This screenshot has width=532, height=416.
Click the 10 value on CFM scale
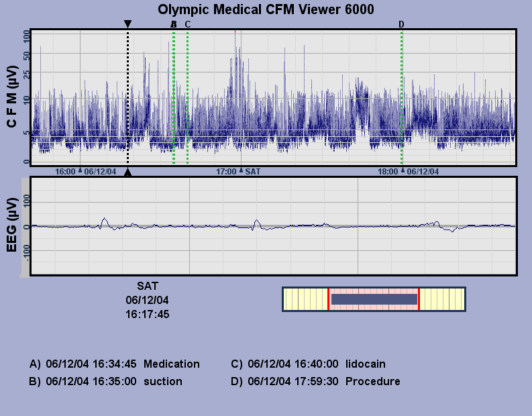click(26, 100)
